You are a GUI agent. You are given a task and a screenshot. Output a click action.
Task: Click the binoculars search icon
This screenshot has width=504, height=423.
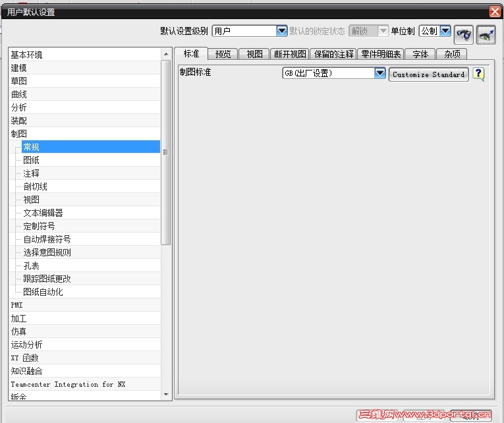pyautogui.click(x=464, y=35)
